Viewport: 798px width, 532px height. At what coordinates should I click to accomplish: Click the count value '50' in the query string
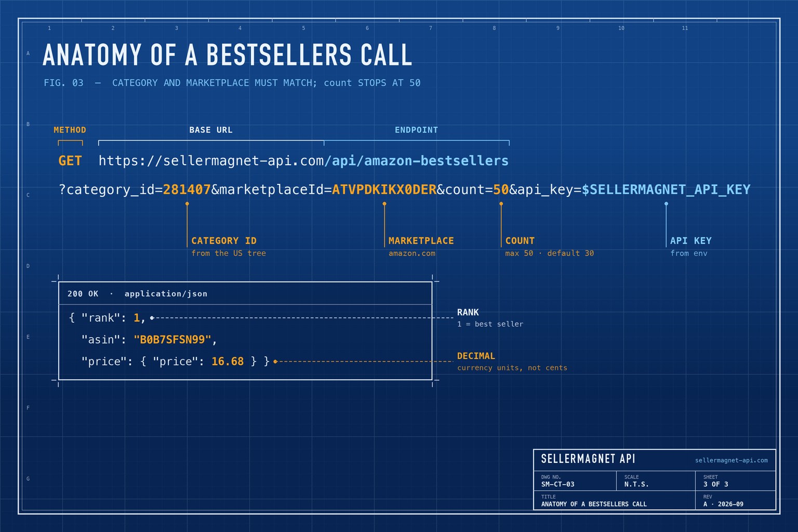[x=501, y=190]
